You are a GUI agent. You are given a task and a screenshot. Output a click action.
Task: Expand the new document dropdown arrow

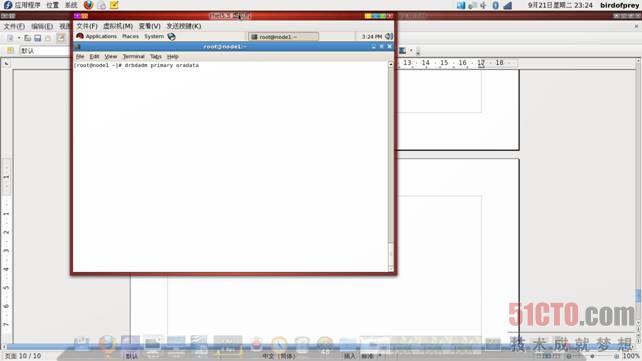click(19, 38)
